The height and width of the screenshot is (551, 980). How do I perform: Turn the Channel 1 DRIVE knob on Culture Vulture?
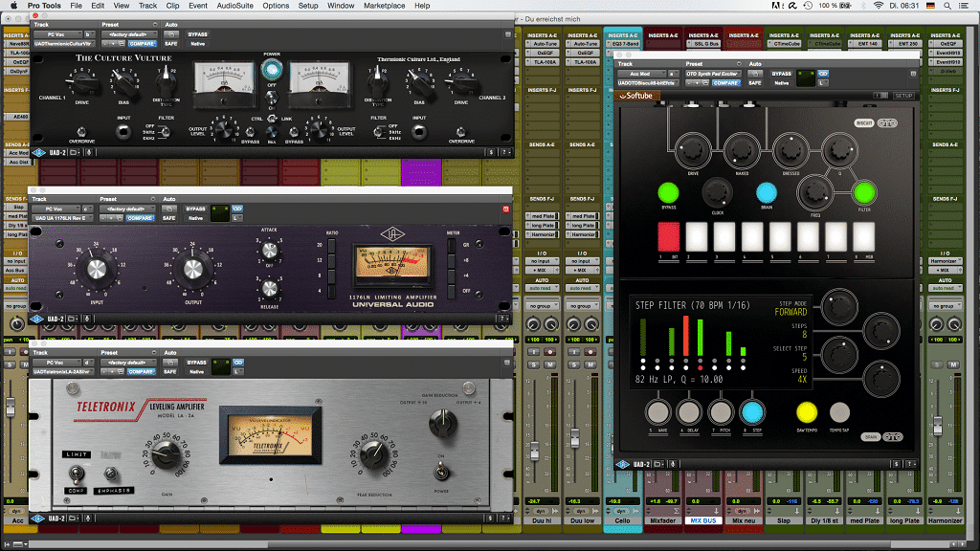click(x=82, y=81)
